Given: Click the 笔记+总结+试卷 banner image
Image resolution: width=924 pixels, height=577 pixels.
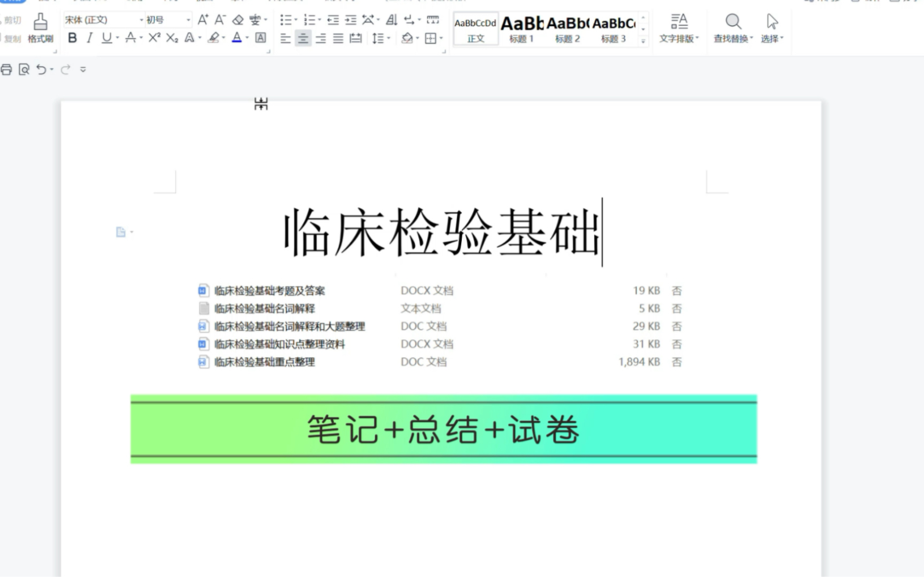Looking at the screenshot, I should tap(444, 429).
